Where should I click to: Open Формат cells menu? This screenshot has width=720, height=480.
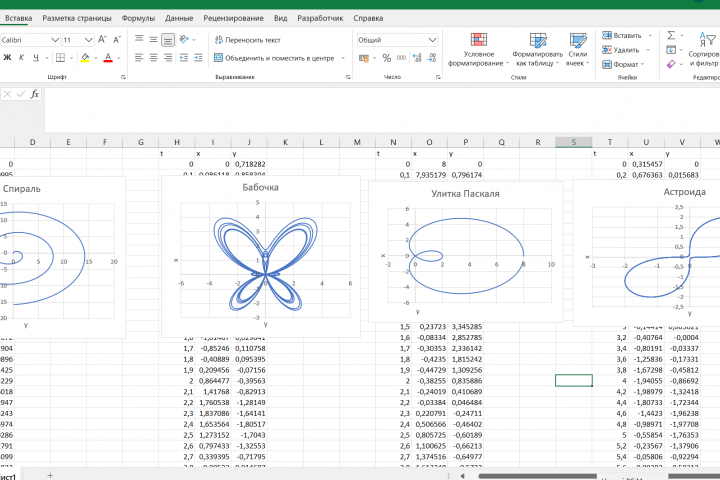pyautogui.click(x=623, y=64)
